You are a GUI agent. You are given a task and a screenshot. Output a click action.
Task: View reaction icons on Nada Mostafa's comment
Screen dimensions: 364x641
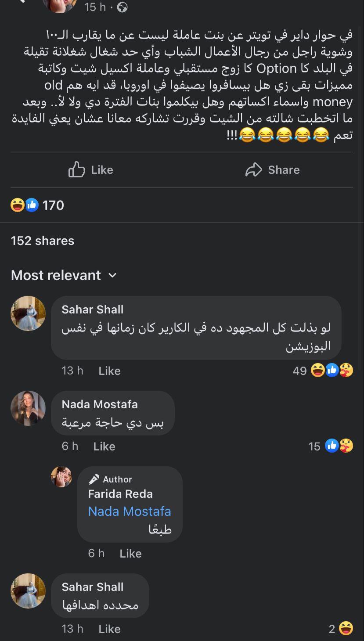click(x=339, y=446)
